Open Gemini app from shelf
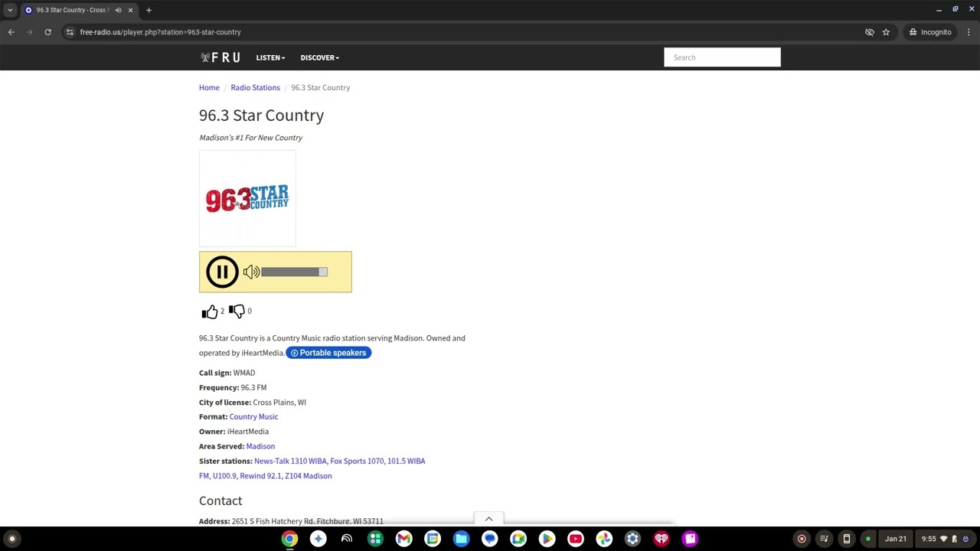Image resolution: width=980 pixels, height=551 pixels. pyautogui.click(x=318, y=539)
